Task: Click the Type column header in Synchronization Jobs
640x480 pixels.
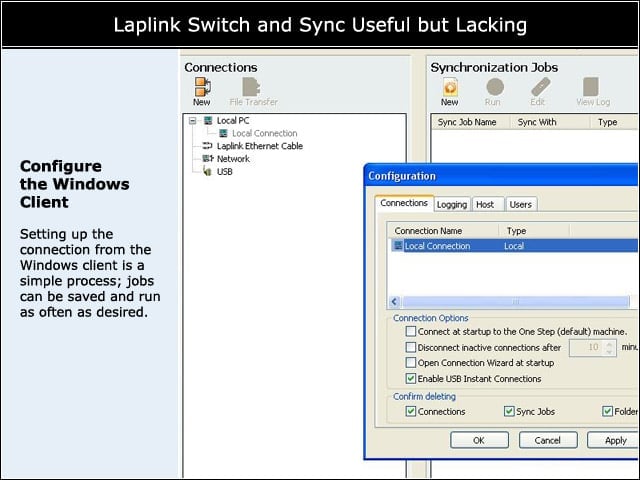Action: coord(613,122)
